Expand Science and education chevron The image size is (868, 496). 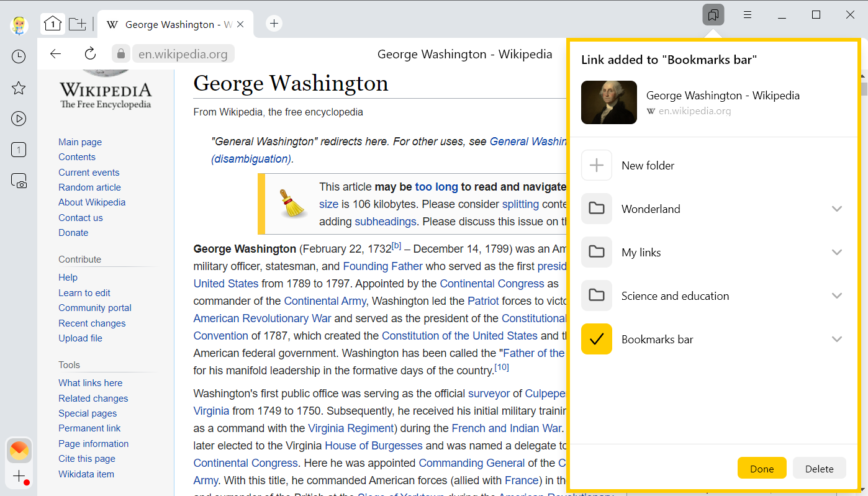(837, 295)
